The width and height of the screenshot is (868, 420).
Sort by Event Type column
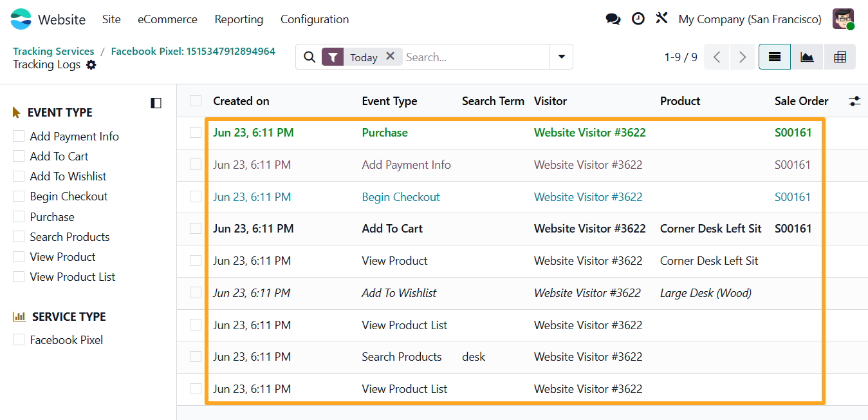click(389, 101)
